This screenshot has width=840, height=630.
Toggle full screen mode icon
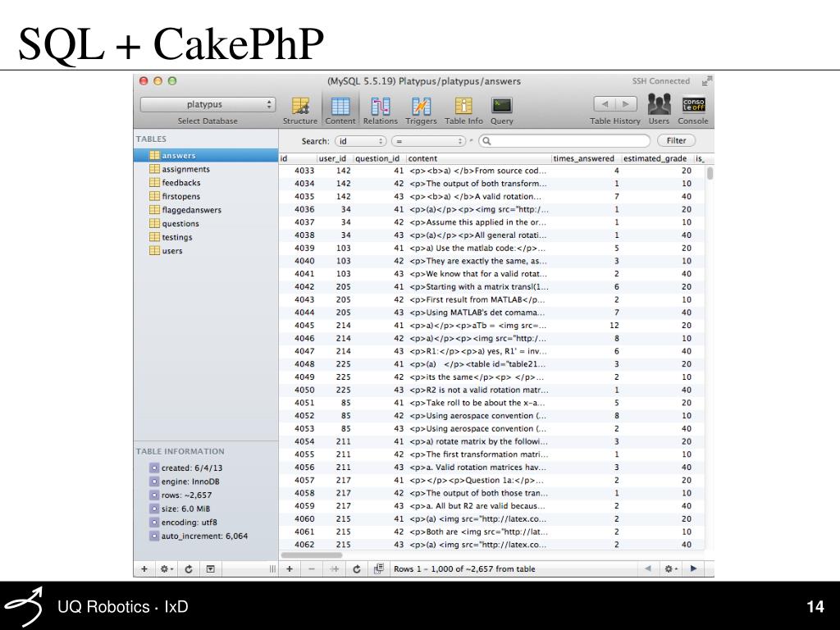coord(707,81)
